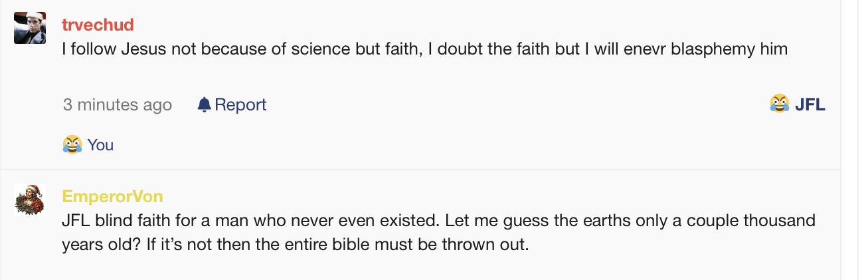Viewport: 868px width, 280px height.
Task: Open EmperorVon's profile avatar
Action: tap(30, 200)
